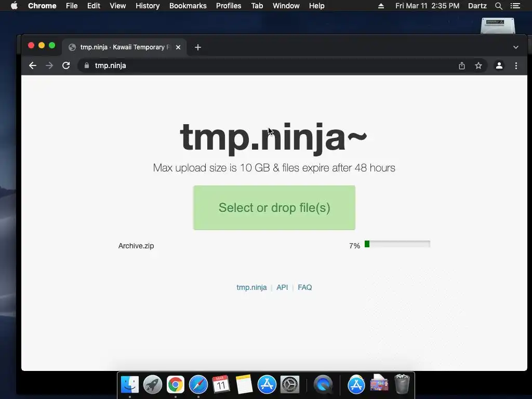Viewport: 532px width, 399px height.
Task: Open Launchpad rocket in the Dock
Action: coord(153,385)
